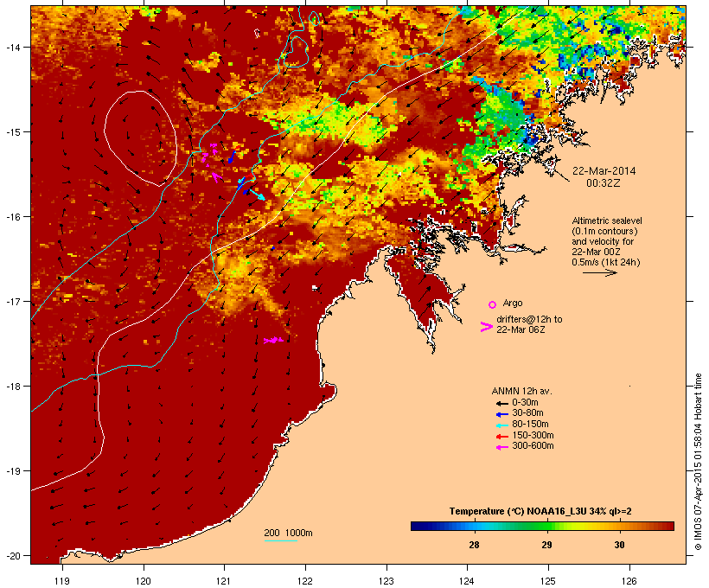The height and width of the screenshot is (588, 709).
Task: Click longitude axis label 122
Action: [305, 581]
